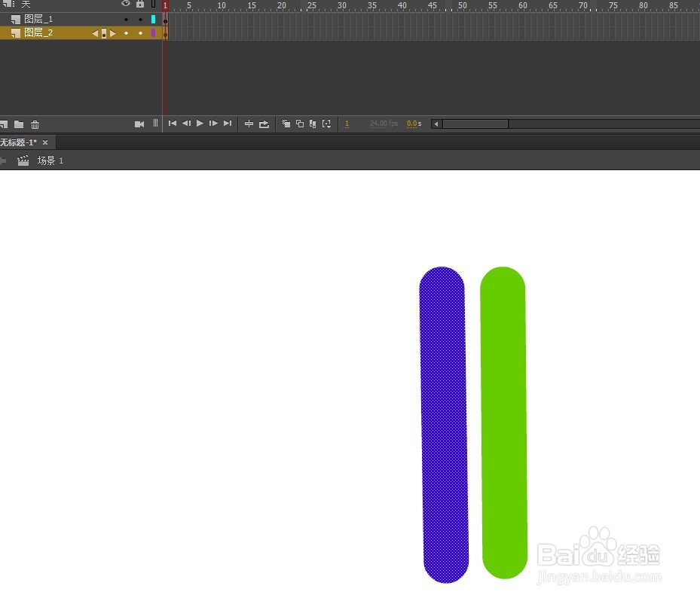Viewport: 700px width, 601px height.
Task: Click the 24.00 fps frame rate value
Action: pos(384,124)
